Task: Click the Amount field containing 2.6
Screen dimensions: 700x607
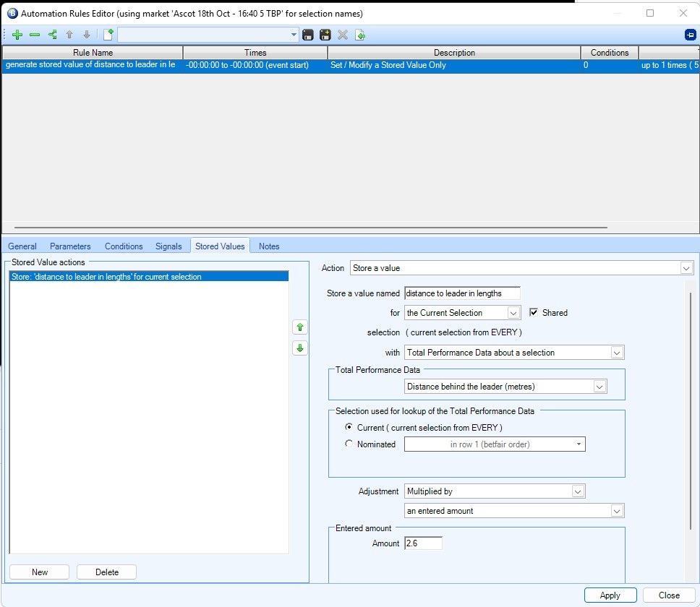Action: point(423,543)
